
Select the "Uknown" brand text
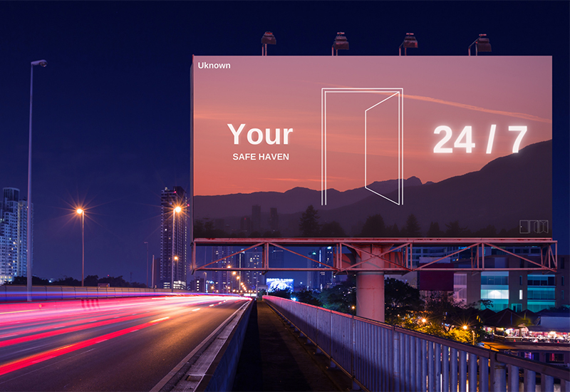pos(214,66)
